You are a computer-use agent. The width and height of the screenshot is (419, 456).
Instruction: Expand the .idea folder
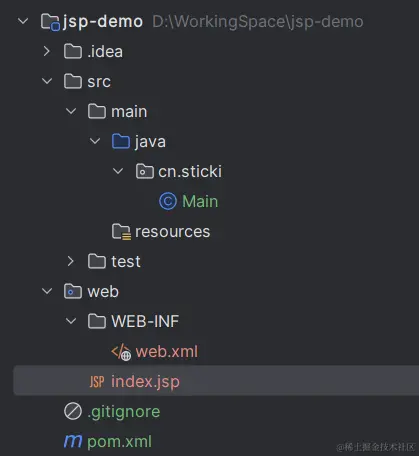47,51
